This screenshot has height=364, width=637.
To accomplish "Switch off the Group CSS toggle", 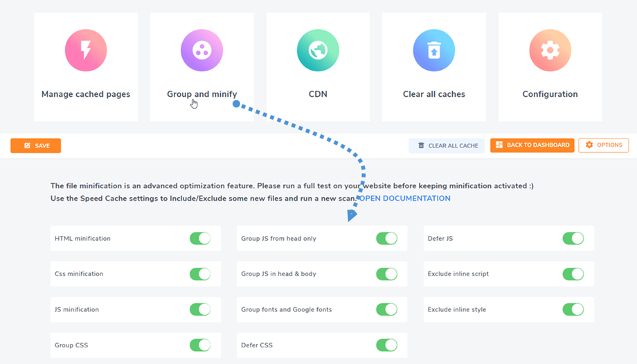I will pos(200,345).
